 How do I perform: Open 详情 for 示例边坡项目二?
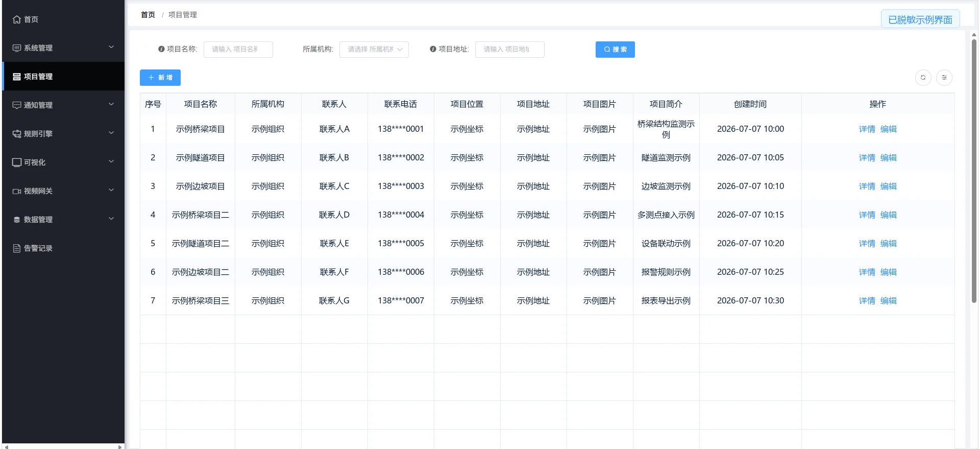pyautogui.click(x=867, y=272)
